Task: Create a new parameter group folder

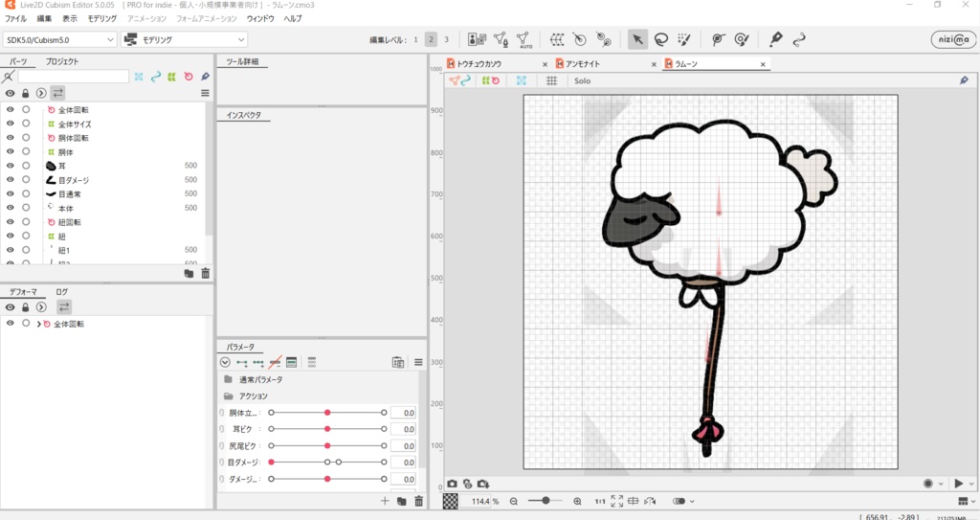Action: point(402,501)
